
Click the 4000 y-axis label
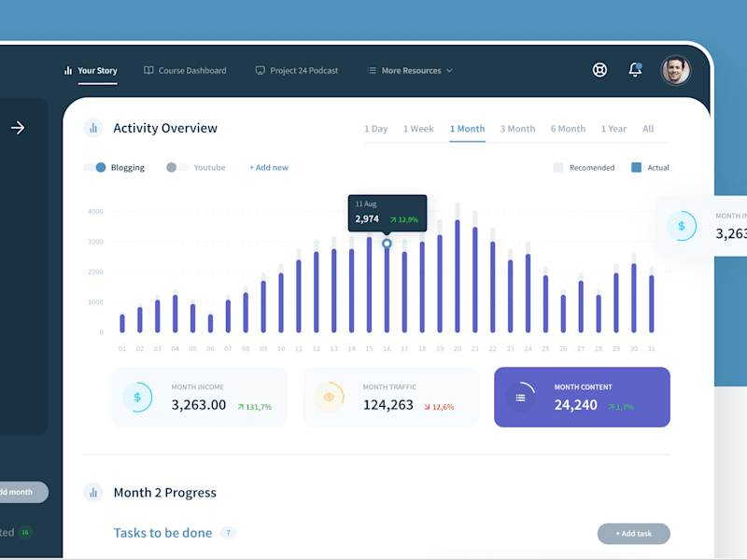95,212
